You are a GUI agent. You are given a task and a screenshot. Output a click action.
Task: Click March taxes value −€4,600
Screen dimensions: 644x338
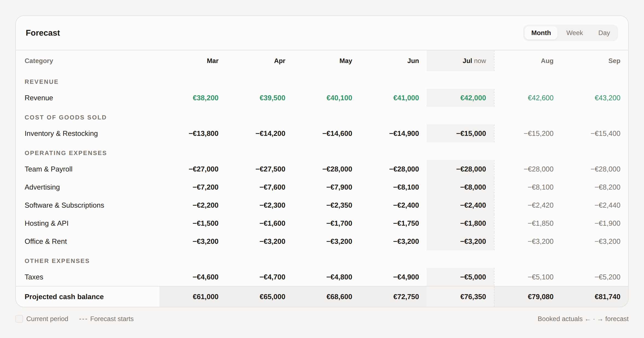[205, 277]
